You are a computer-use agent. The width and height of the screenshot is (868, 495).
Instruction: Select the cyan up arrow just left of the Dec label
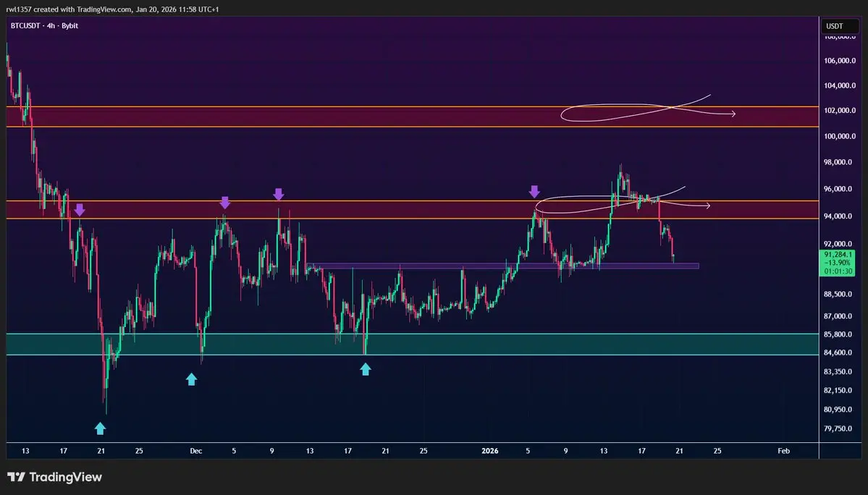pyautogui.click(x=191, y=379)
